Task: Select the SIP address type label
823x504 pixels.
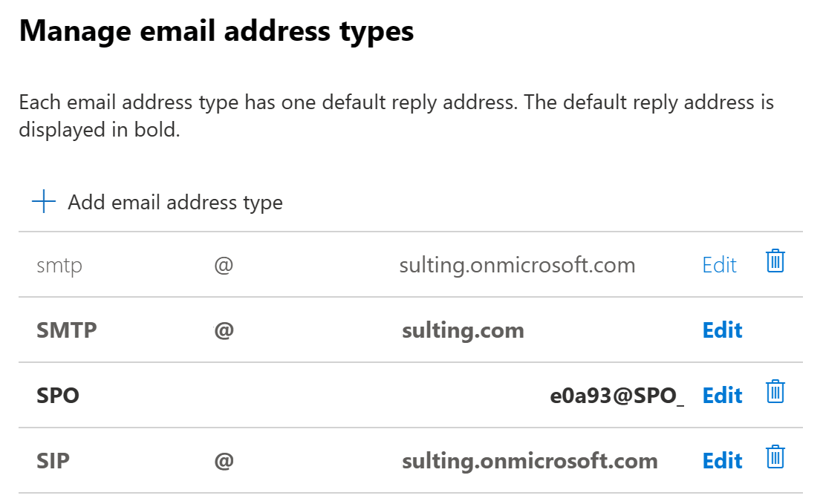Action: [x=53, y=460]
